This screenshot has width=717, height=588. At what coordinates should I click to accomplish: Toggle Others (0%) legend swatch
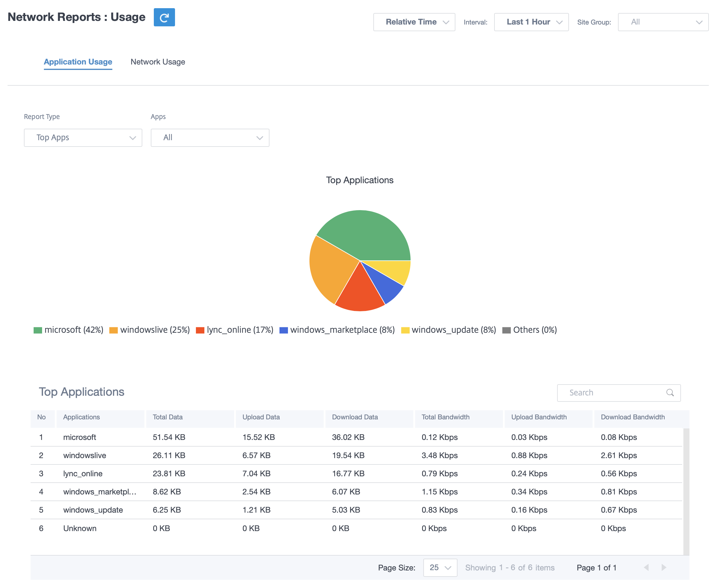coord(506,330)
